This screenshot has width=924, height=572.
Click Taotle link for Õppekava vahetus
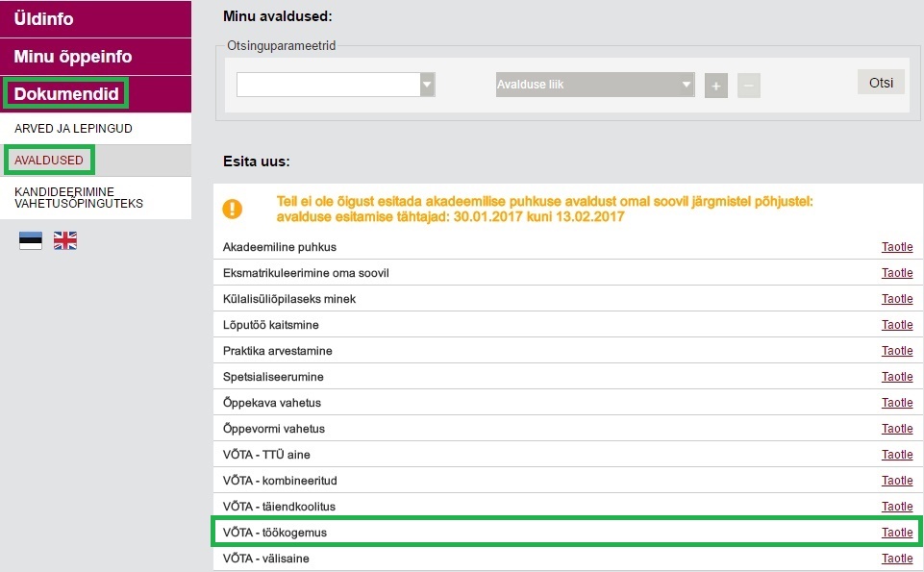tap(897, 403)
